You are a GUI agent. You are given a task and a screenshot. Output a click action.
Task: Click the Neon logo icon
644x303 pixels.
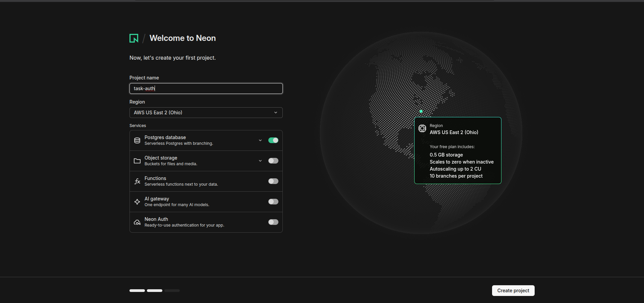point(134,38)
